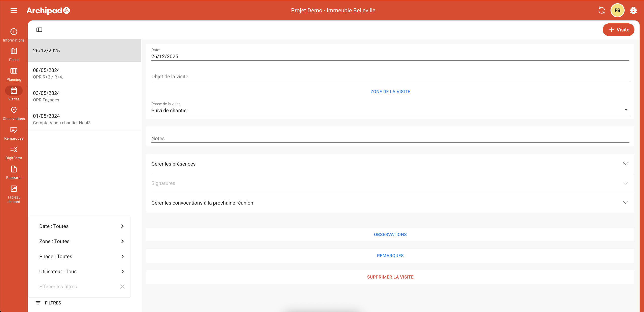Go to the Planning section
This screenshot has width=644, height=312.
click(14, 74)
